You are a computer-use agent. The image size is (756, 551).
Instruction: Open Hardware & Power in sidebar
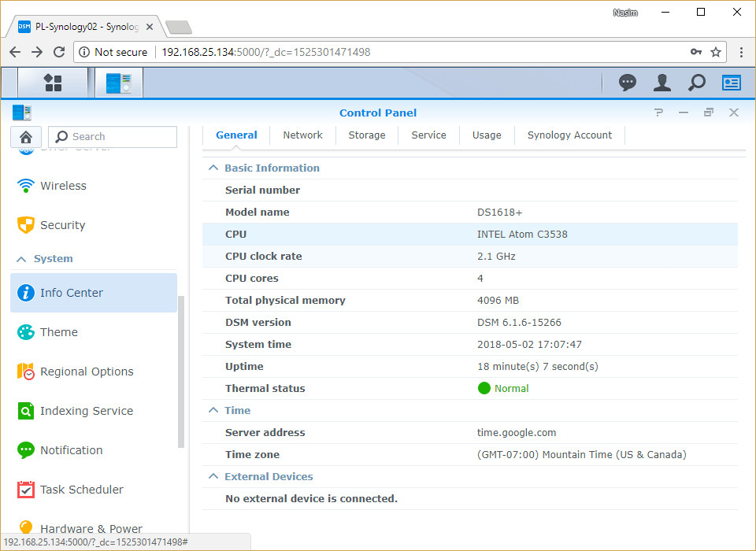click(94, 528)
